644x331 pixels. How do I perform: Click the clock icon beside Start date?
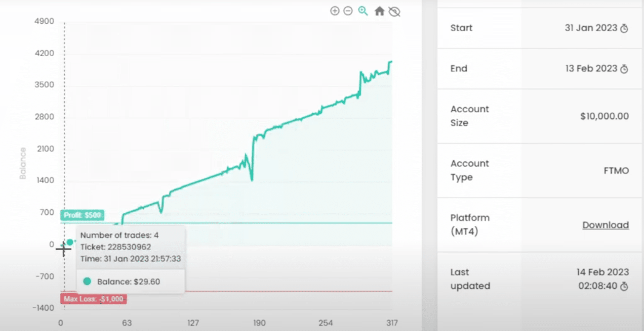624,28
